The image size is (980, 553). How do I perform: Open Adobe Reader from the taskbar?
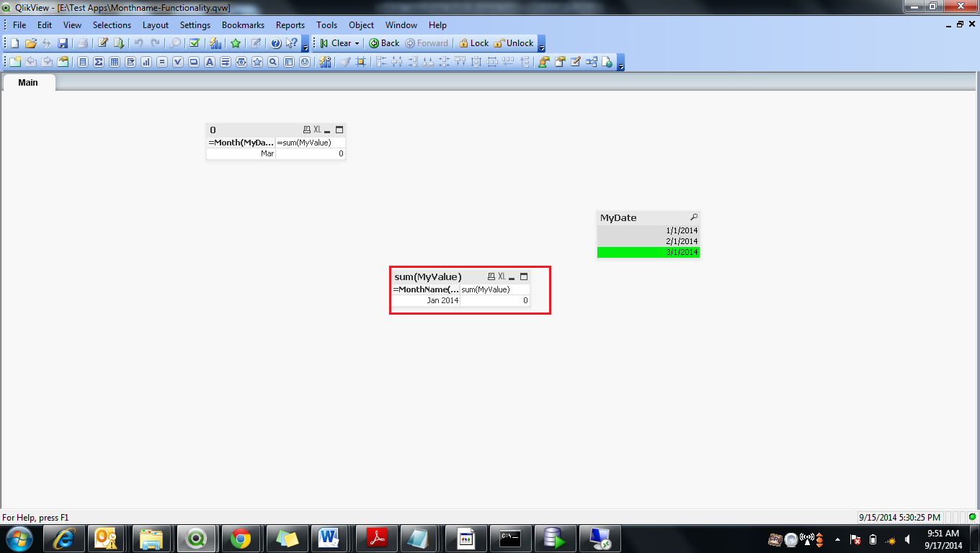click(x=376, y=538)
